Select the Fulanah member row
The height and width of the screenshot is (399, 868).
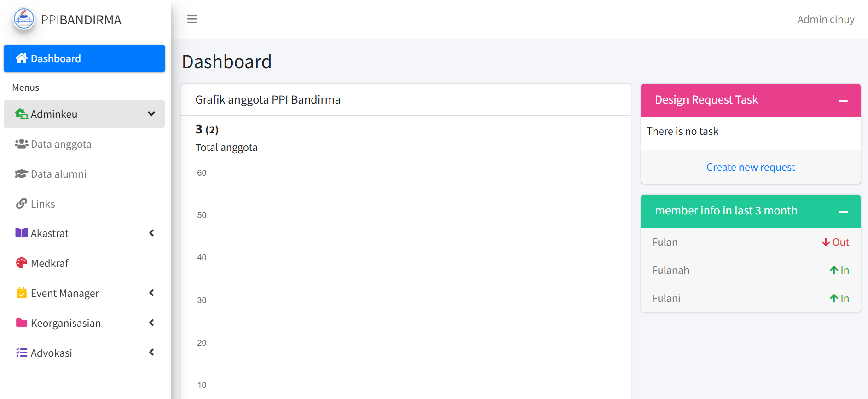coord(750,270)
